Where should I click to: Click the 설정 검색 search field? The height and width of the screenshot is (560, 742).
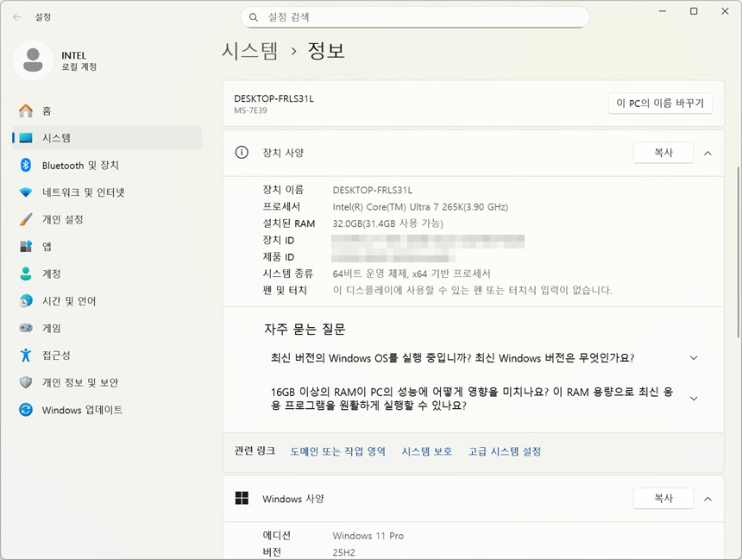click(414, 16)
